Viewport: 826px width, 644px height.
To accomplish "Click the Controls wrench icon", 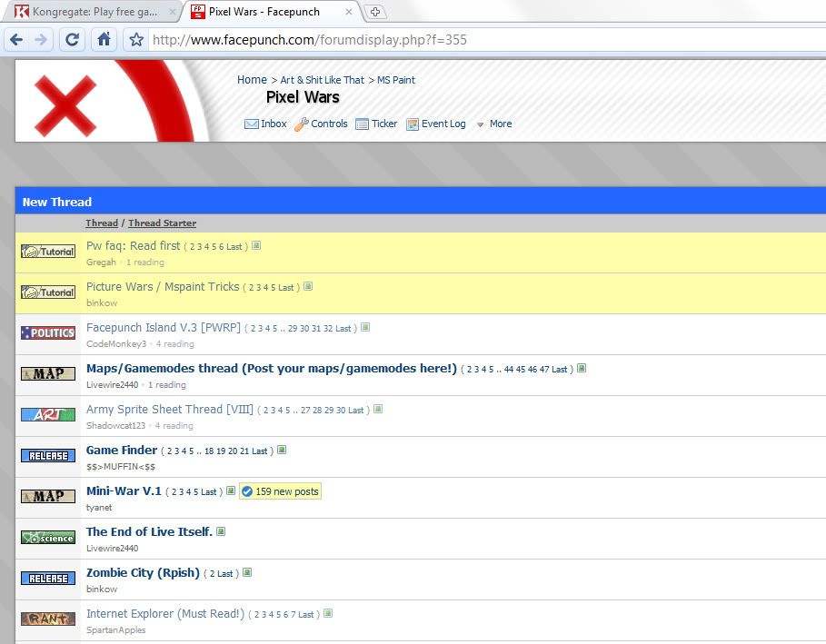I will click(302, 124).
